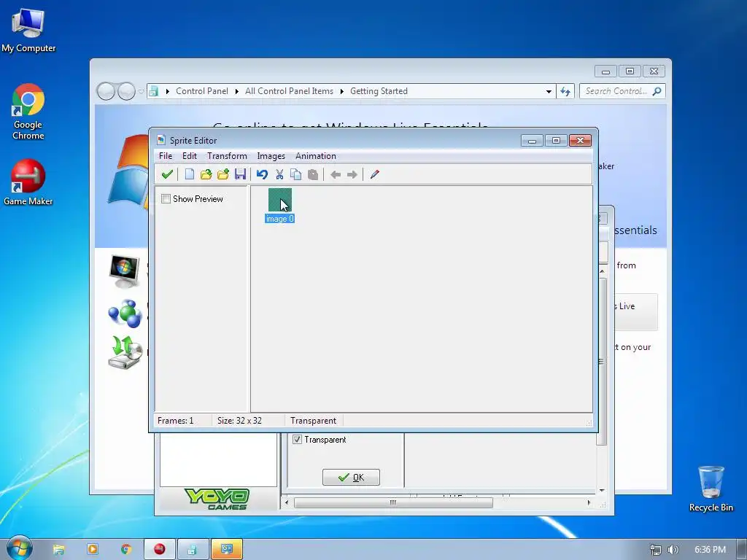Click the Size: 32 x 32 status entry
Image resolution: width=747 pixels, height=560 pixels.
(239, 421)
